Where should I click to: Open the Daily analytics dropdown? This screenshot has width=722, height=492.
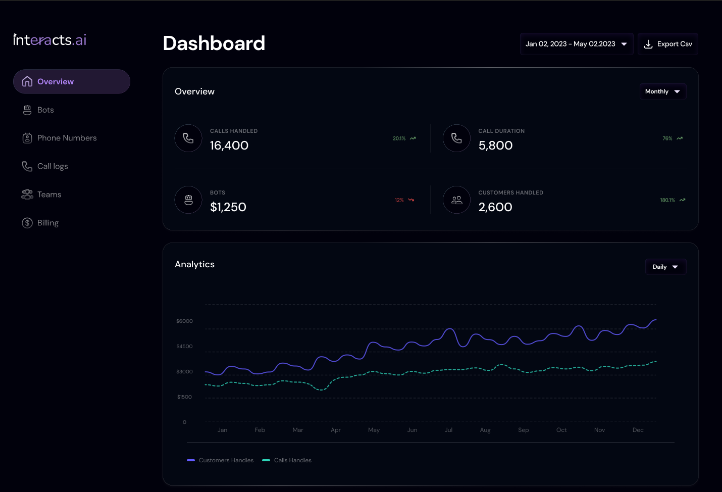click(665, 267)
